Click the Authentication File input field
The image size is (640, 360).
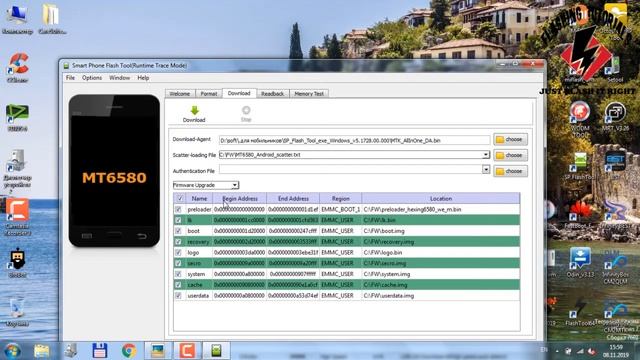pyautogui.click(x=350, y=169)
